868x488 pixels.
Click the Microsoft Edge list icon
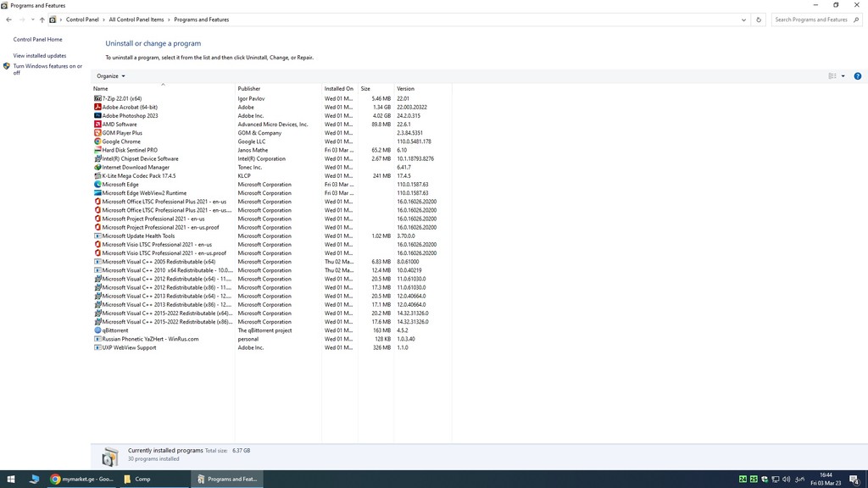[x=97, y=184]
